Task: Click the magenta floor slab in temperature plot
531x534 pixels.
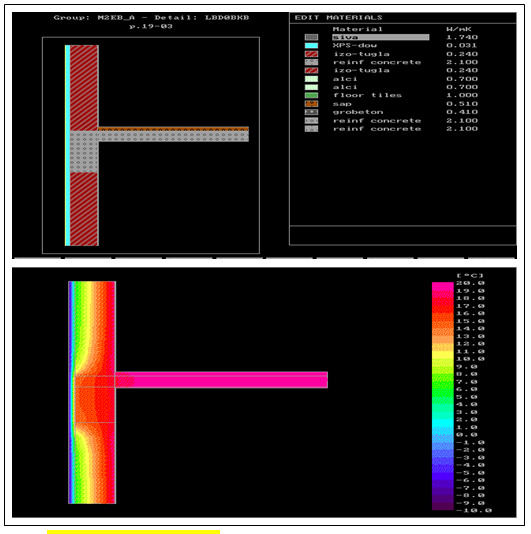Action: 221,379
